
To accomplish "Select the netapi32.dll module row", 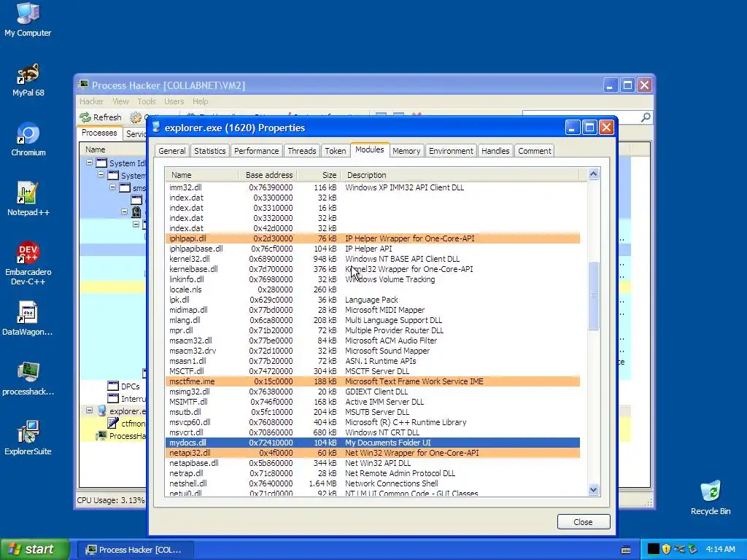I will [x=373, y=452].
